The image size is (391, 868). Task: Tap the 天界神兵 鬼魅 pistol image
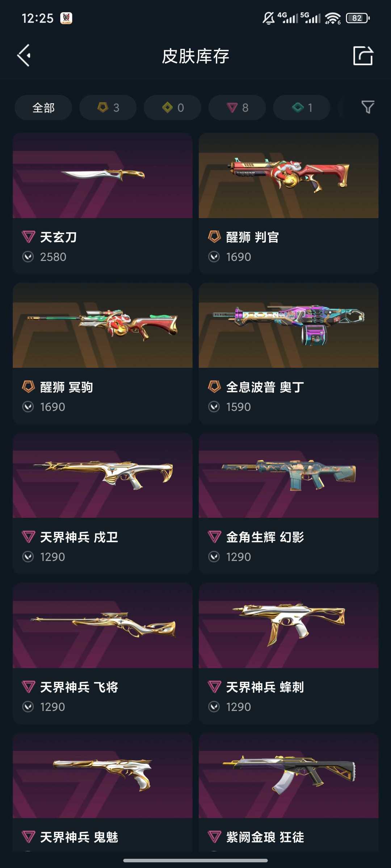[102, 775]
